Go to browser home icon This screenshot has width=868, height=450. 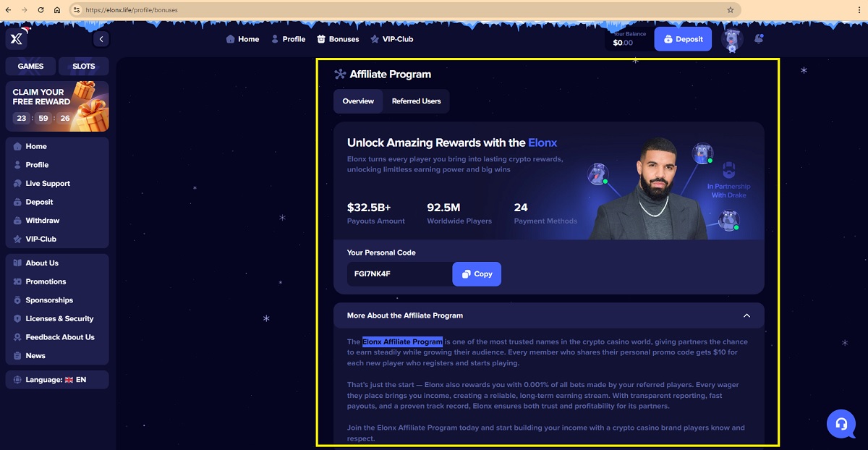pyautogui.click(x=57, y=10)
